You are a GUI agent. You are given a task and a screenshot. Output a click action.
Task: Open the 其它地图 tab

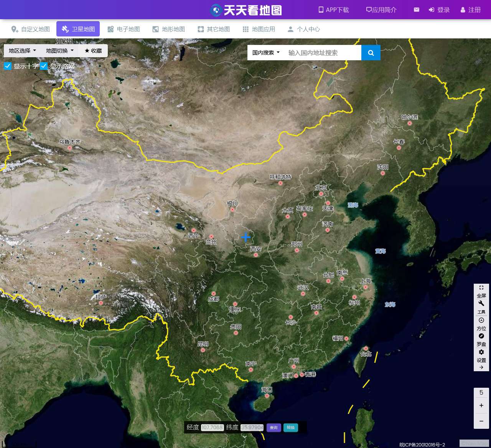pos(214,29)
